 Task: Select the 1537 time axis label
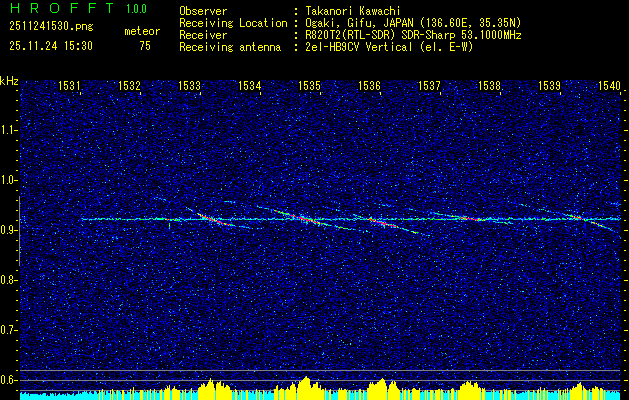click(429, 86)
